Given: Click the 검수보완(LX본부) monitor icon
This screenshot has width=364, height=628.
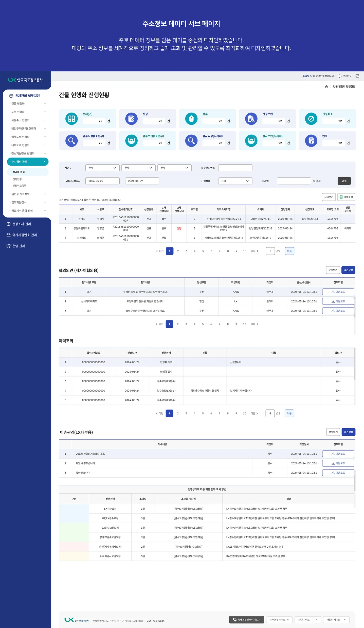Looking at the screenshot, I should [x=131, y=141].
